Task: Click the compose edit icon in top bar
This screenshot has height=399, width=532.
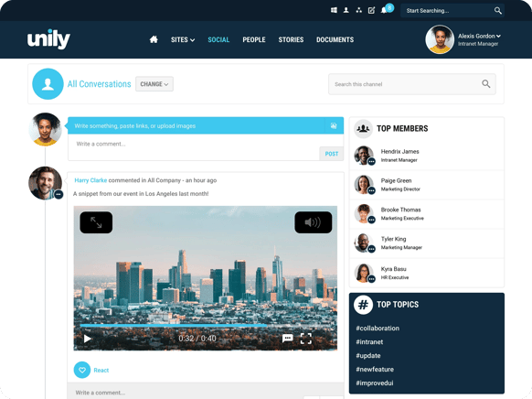Action: pos(371,11)
